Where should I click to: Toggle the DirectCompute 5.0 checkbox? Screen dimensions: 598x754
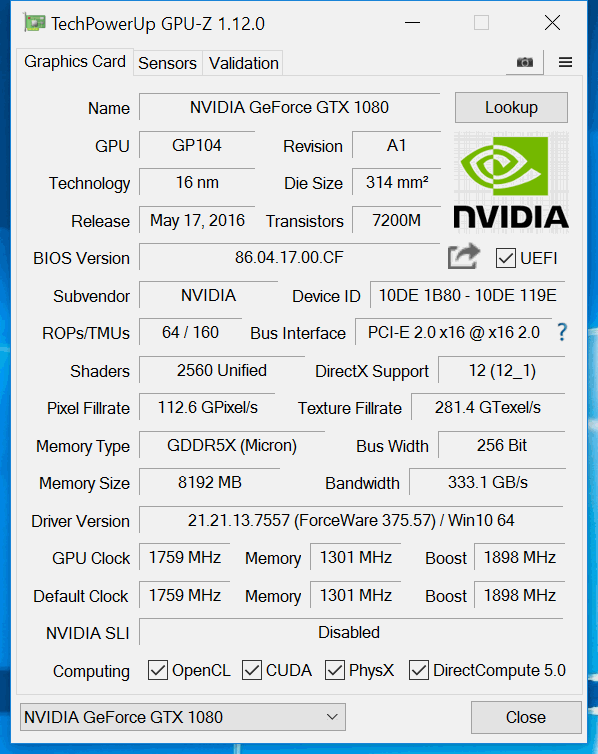419,670
